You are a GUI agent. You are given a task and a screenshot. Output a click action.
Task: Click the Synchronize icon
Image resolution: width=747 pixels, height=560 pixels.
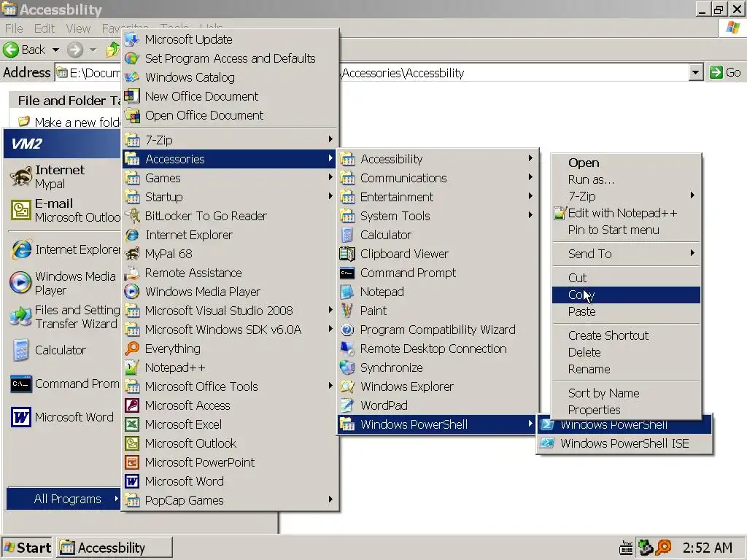coord(347,367)
